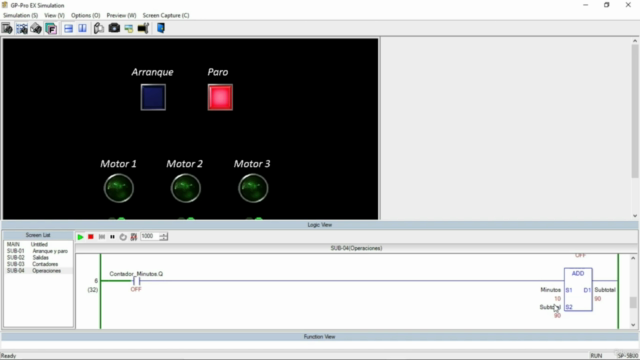Image resolution: width=640 pixels, height=360 pixels.
Task: Open the captured image folder icon
Action: 129,29
